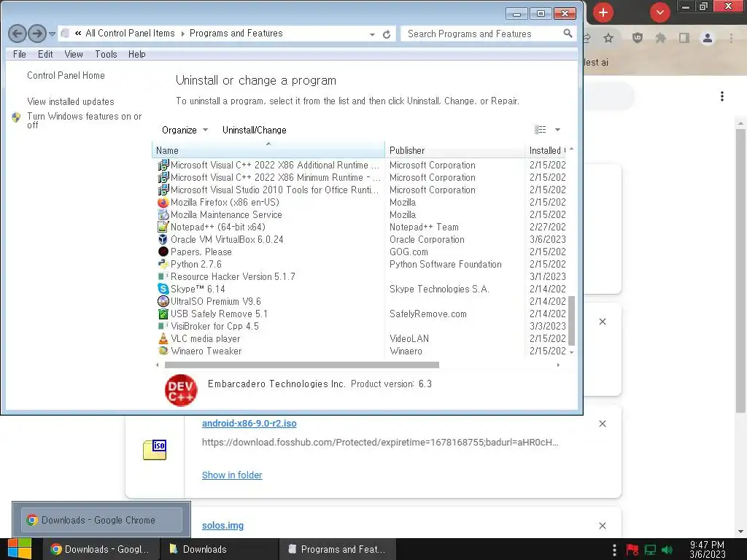Open the Windows Start button
Screen dimensions: 747x560
[19, 549]
